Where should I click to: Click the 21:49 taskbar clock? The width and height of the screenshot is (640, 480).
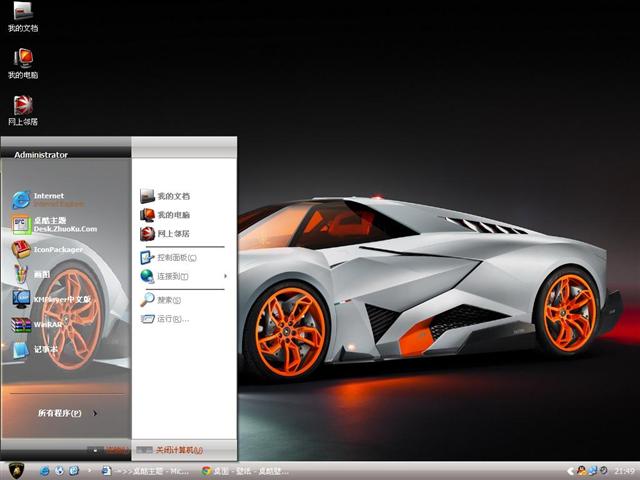[624, 471]
